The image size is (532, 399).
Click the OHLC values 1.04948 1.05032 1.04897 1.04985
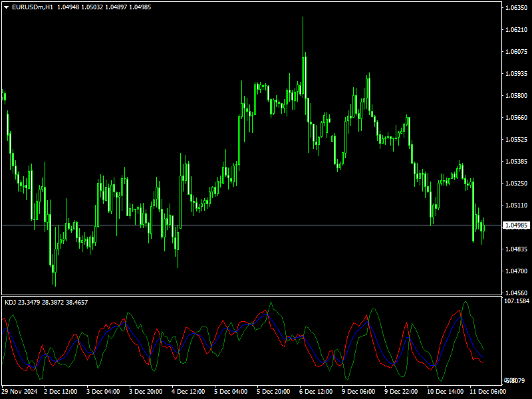pos(104,7)
